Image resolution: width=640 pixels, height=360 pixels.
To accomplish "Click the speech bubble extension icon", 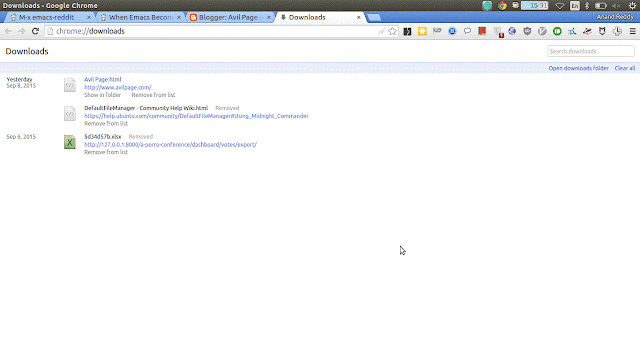I will [x=467, y=31].
